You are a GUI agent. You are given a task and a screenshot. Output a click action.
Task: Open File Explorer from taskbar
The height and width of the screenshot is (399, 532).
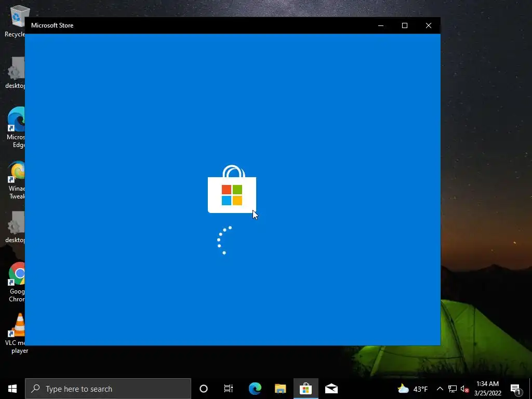[x=280, y=389]
